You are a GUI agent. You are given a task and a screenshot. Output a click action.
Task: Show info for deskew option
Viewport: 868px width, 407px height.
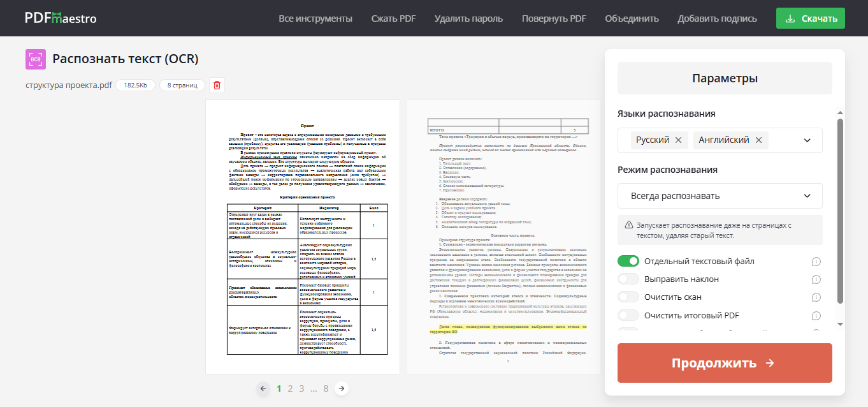tap(816, 279)
